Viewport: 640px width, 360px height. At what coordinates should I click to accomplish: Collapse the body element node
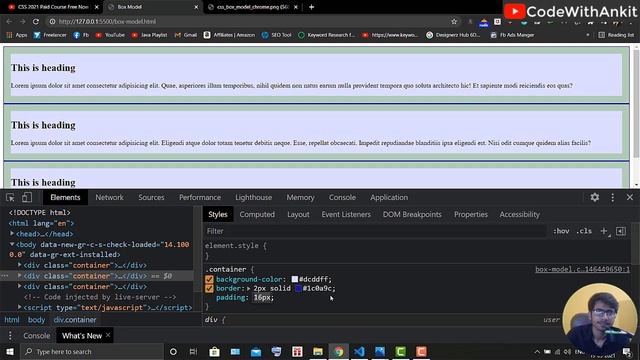coord(12,244)
